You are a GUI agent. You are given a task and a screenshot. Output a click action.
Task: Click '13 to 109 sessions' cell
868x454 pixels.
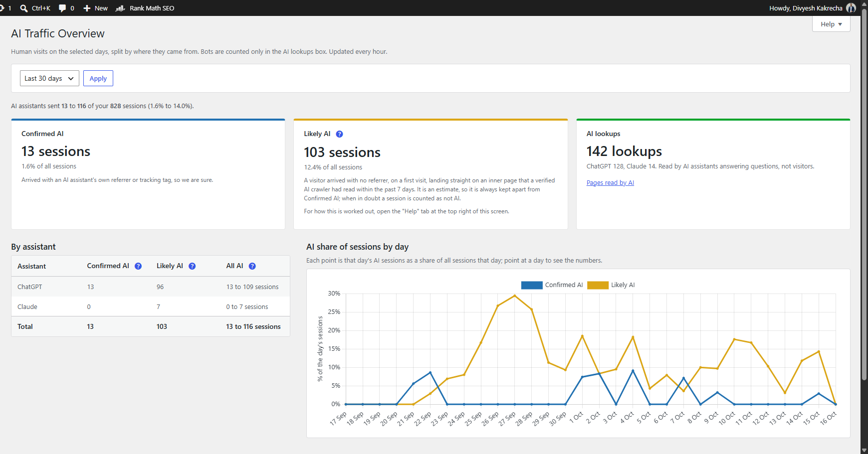click(252, 287)
